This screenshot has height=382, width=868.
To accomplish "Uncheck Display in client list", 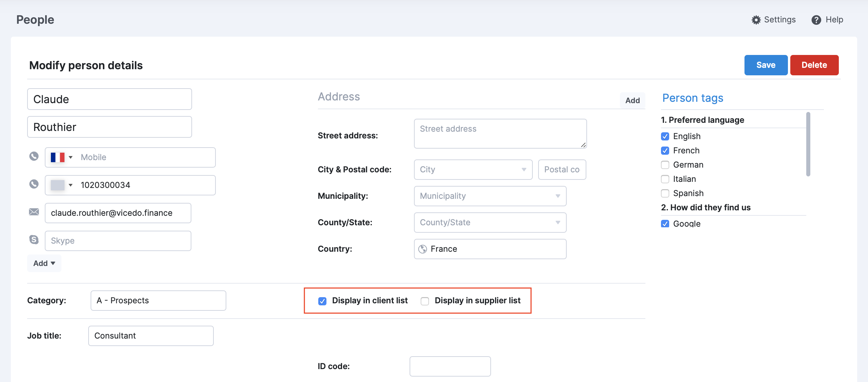I will point(322,301).
